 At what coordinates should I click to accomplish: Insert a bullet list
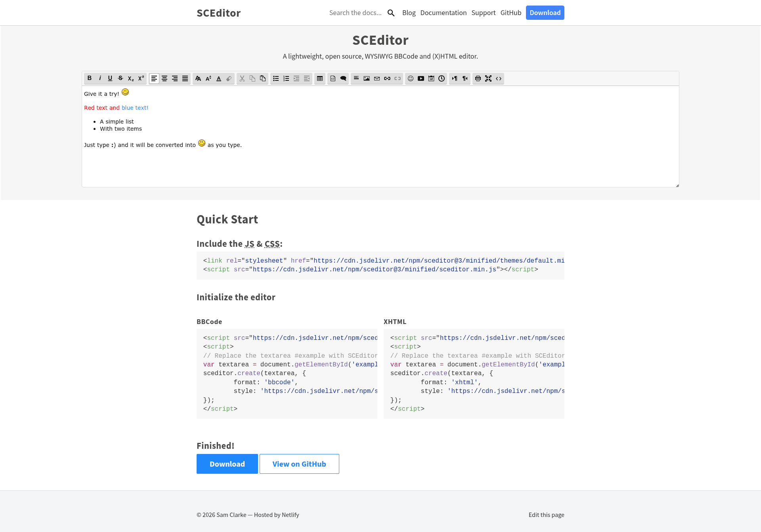pyautogui.click(x=276, y=78)
